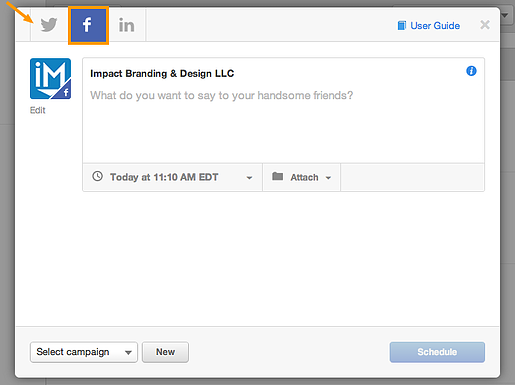The height and width of the screenshot is (385, 515).
Task: Switch to the LinkedIn tab
Action: pos(127,25)
